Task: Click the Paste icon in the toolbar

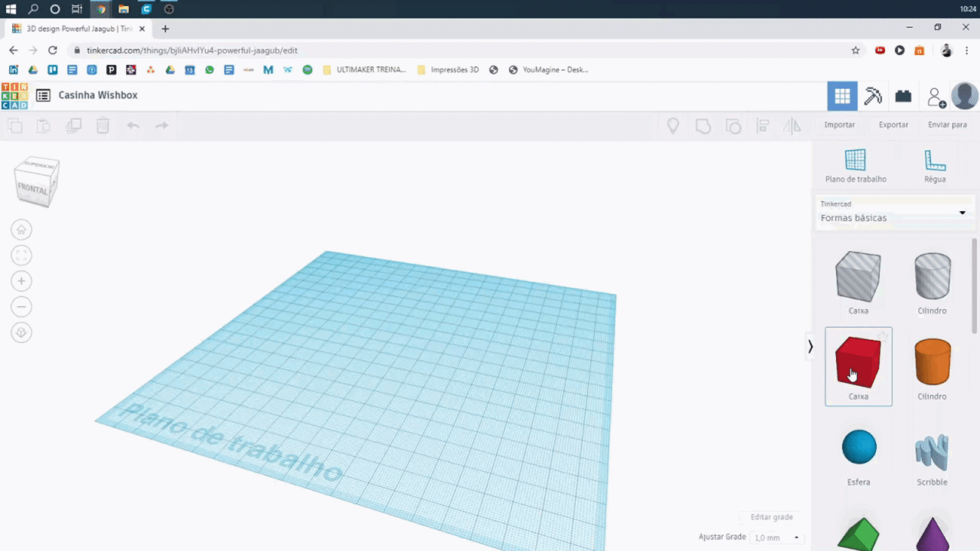Action: (43, 126)
